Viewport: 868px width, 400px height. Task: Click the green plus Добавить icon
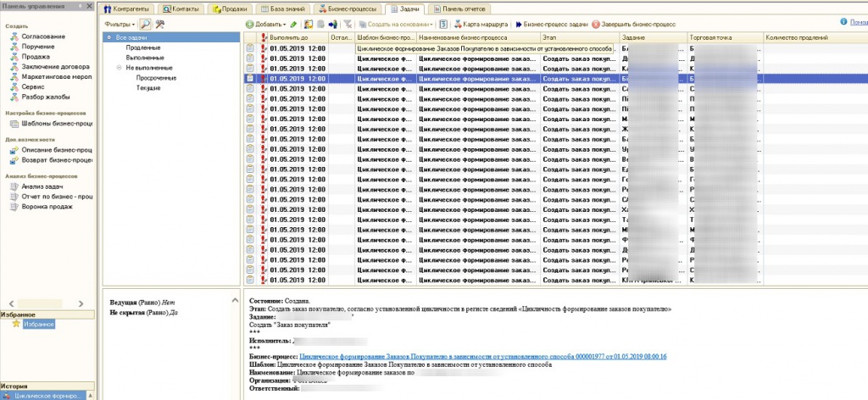(x=250, y=25)
